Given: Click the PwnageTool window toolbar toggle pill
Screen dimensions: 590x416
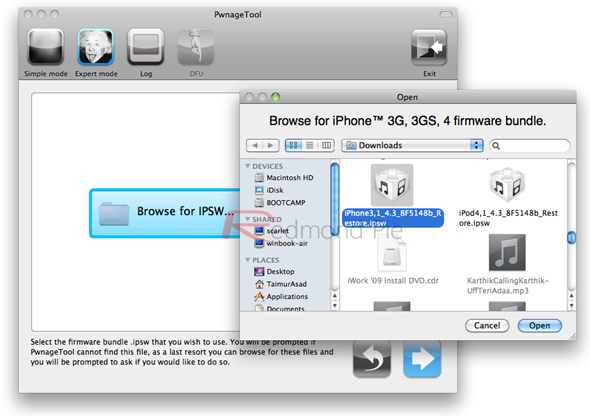Looking at the screenshot, I should tap(446, 14).
